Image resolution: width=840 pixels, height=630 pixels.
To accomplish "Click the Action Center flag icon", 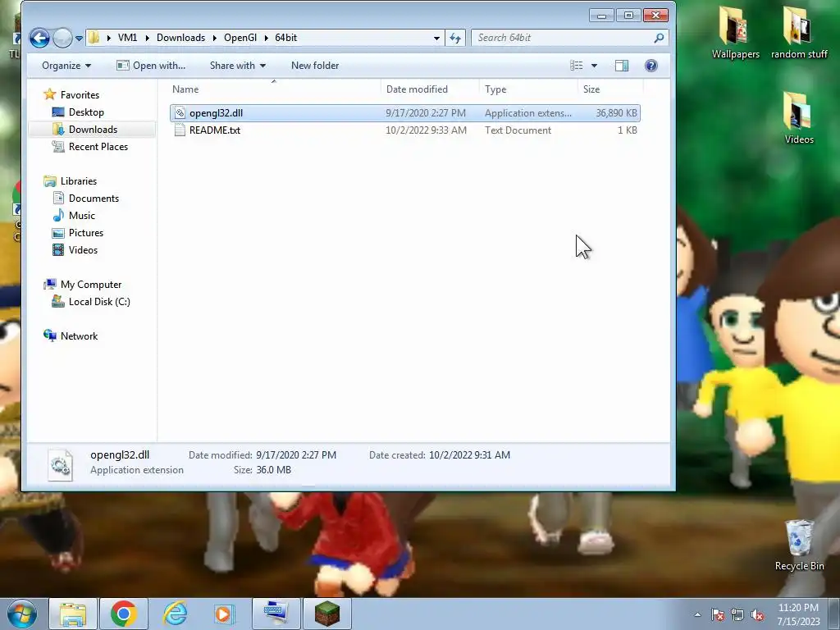I will coord(718,614).
